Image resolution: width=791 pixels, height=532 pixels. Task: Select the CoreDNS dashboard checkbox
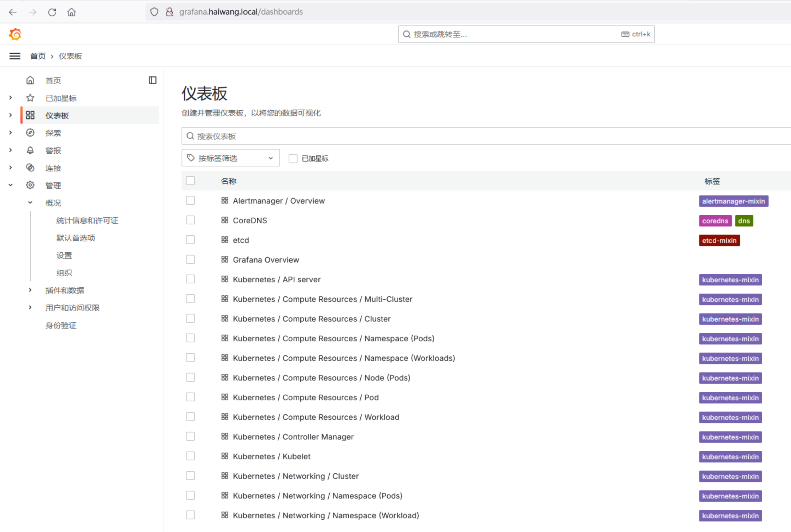click(190, 220)
